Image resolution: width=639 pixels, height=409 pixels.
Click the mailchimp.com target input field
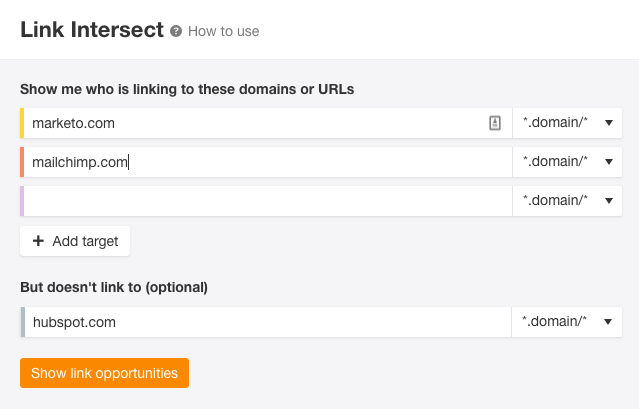[268, 162]
